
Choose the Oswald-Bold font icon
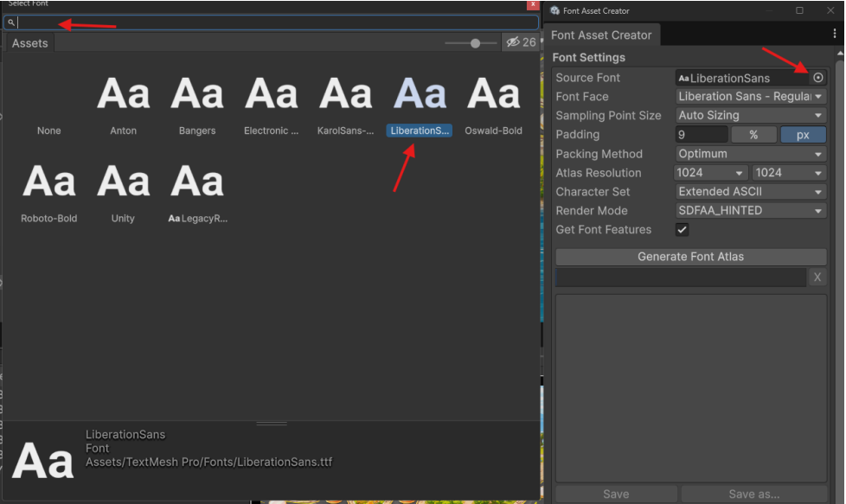coord(493,93)
